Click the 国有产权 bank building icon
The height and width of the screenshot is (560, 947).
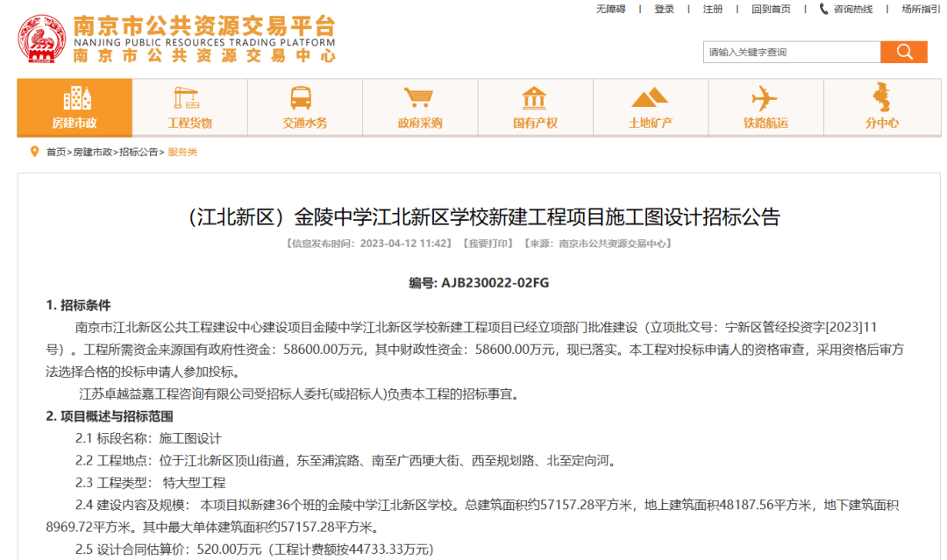coord(534,98)
